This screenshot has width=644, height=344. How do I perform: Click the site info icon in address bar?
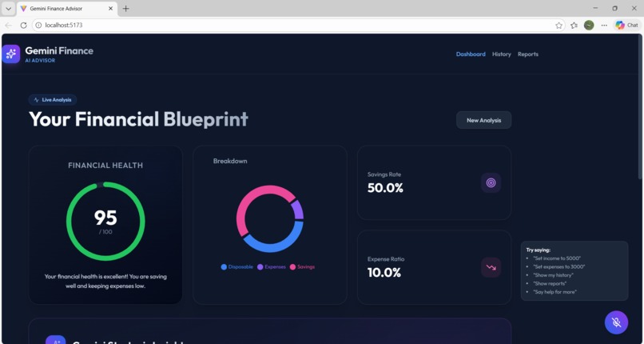(38, 25)
